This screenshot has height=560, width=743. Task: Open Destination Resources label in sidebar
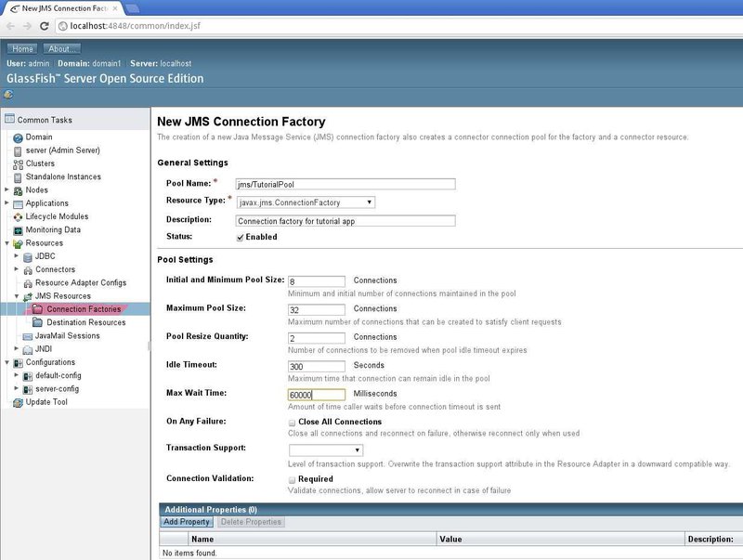point(86,322)
